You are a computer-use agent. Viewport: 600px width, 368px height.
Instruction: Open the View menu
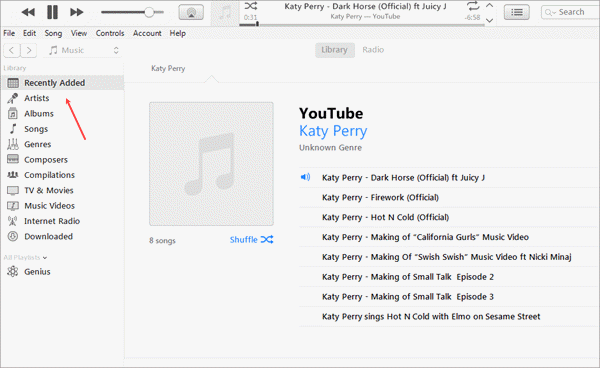click(79, 33)
